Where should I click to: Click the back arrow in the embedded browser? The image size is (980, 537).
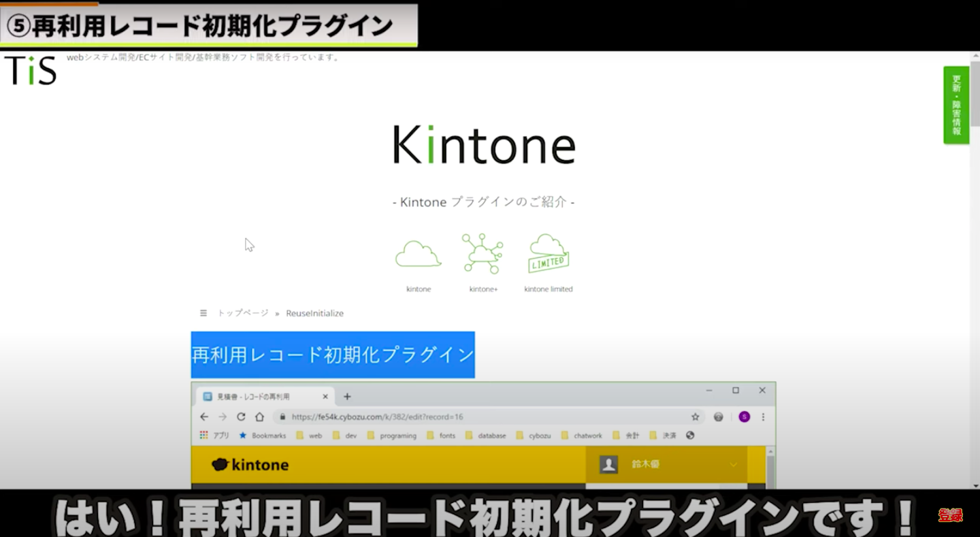tap(203, 416)
